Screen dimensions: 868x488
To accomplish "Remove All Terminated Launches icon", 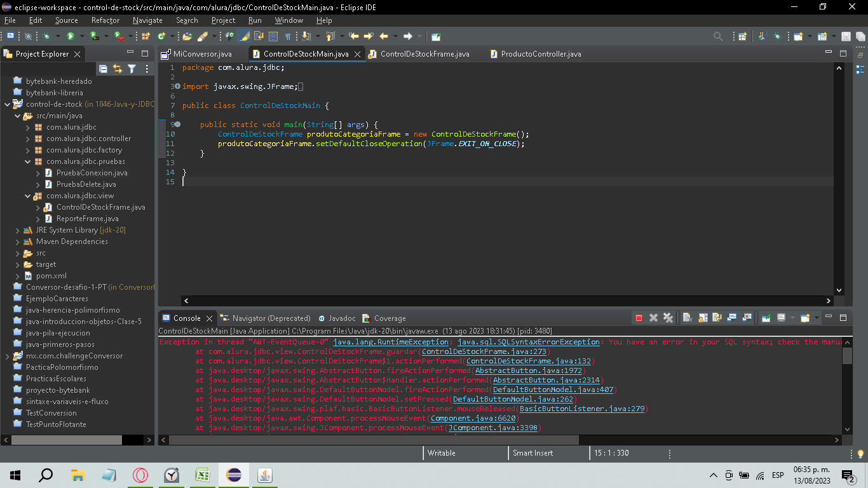I will point(668,318).
